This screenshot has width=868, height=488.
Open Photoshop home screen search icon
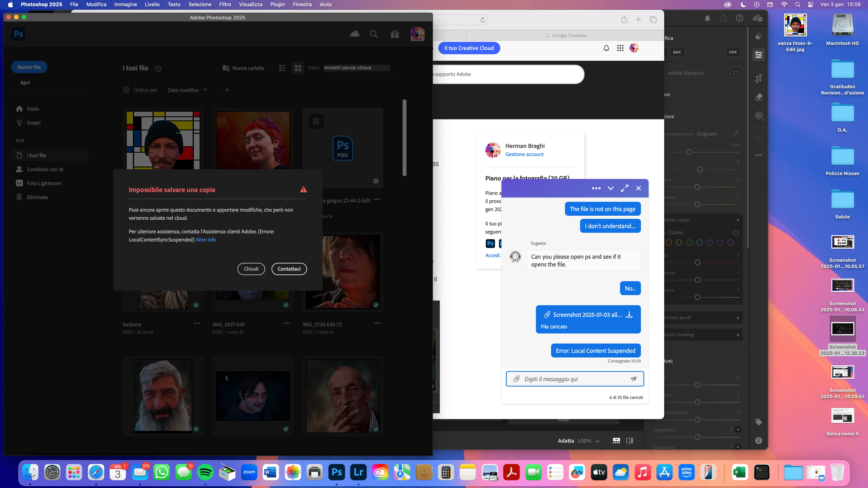coord(374,34)
